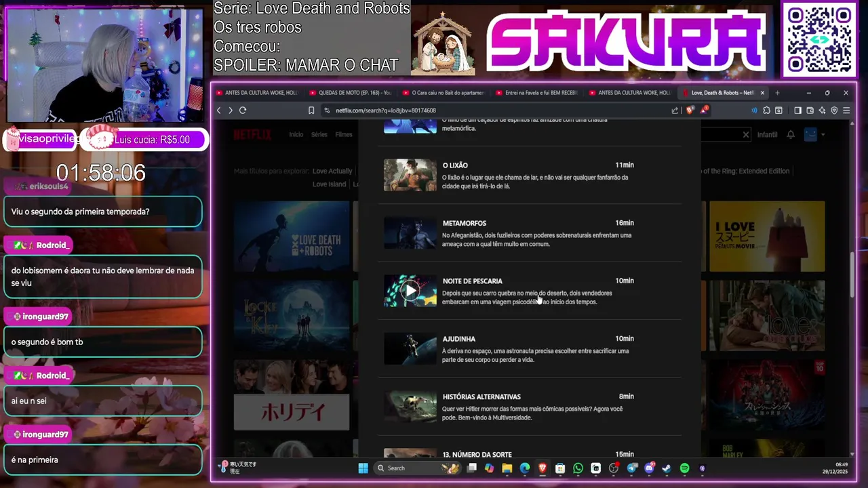868x488 pixels.
Task: Click the Netflix logo
Action: tap(252, 135)
